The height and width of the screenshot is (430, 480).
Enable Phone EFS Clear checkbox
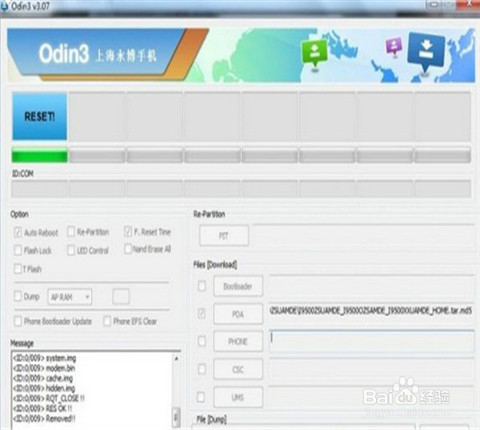coord(107,321)
